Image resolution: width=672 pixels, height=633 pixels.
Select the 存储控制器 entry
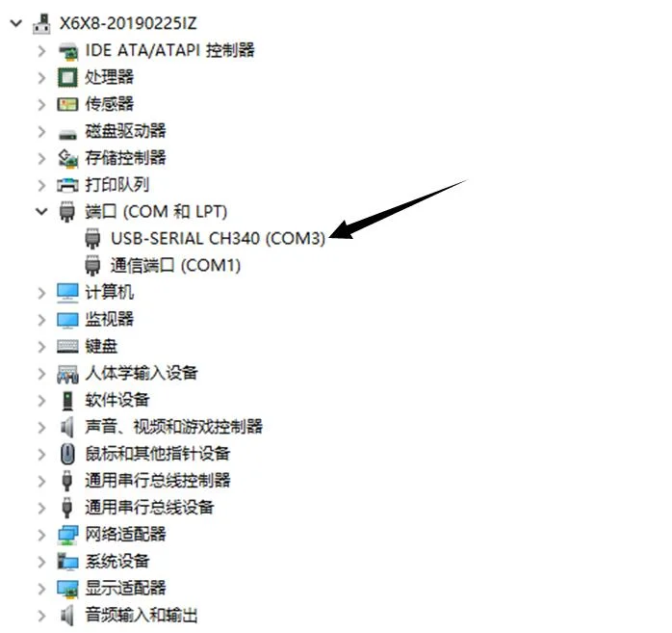[x=125, y=158]
